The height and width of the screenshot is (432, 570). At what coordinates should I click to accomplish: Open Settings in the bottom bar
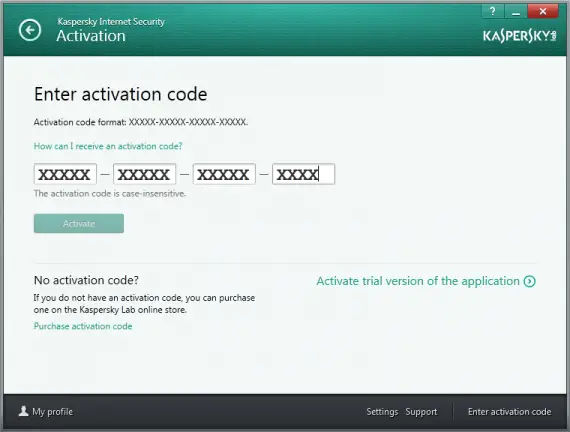382,412
